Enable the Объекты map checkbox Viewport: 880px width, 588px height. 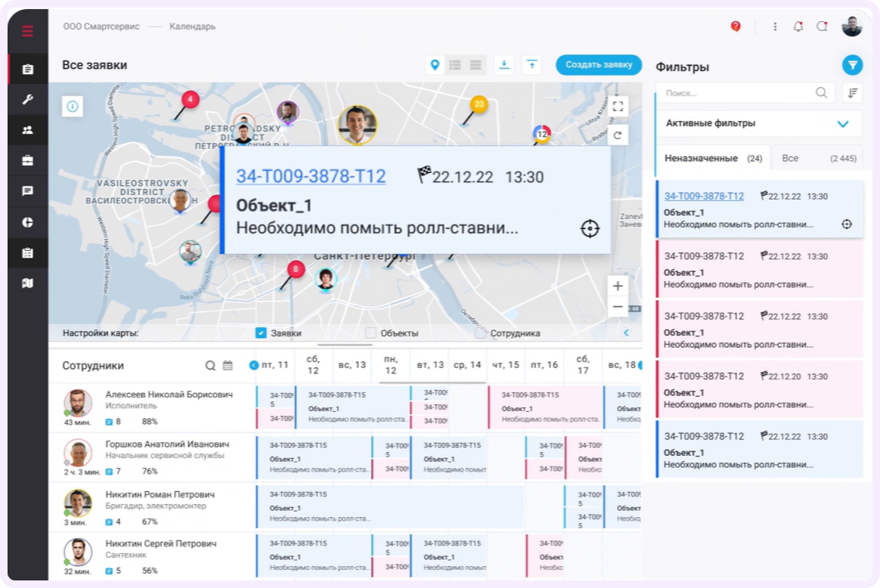click(371, 333)
